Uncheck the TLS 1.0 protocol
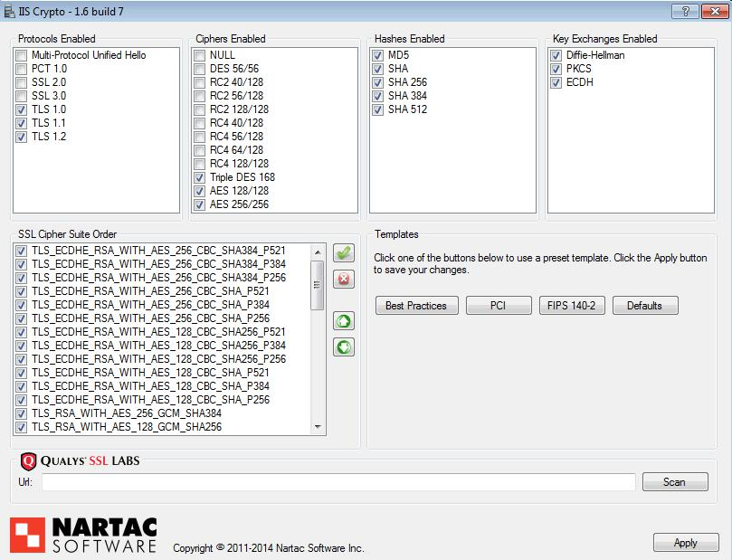The image size is (732, 560). pos(22,109)
